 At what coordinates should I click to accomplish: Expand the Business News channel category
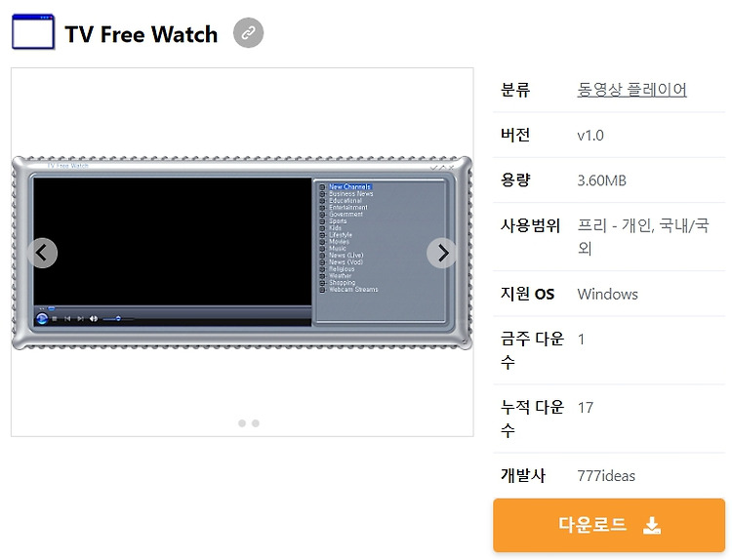click(x=322, y=194)
